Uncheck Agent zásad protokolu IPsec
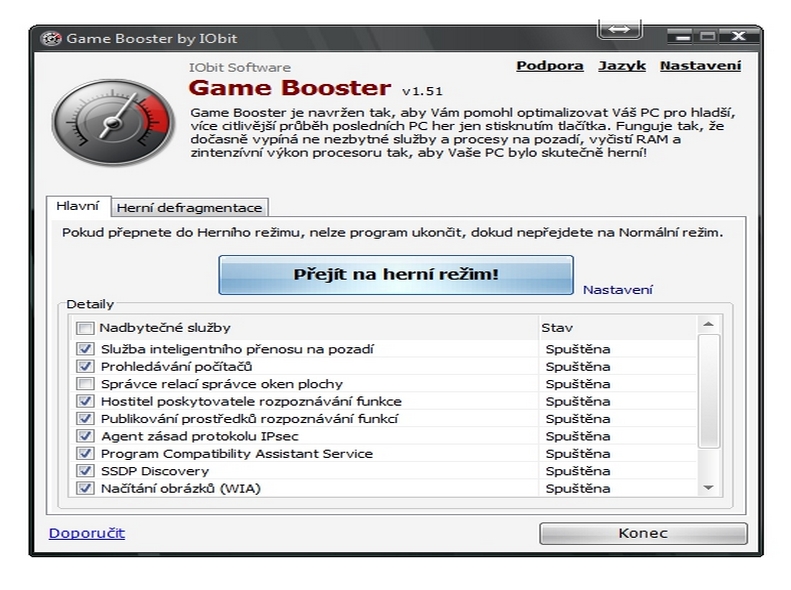The height and width of the screenshot is (590, 791). 85,436
